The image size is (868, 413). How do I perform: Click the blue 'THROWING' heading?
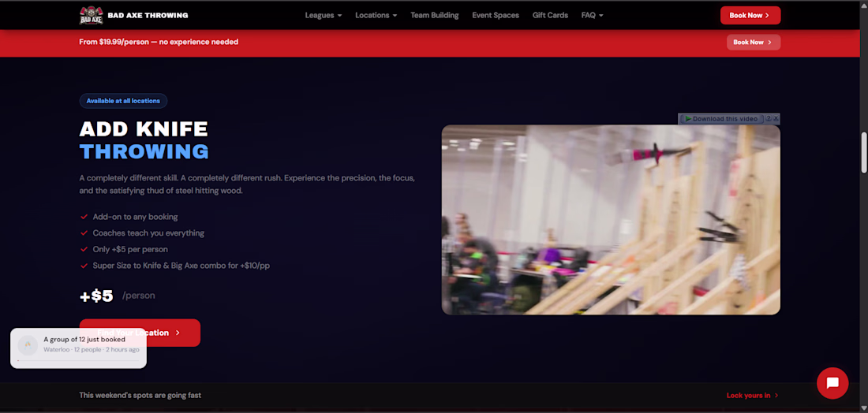point(144,151)
